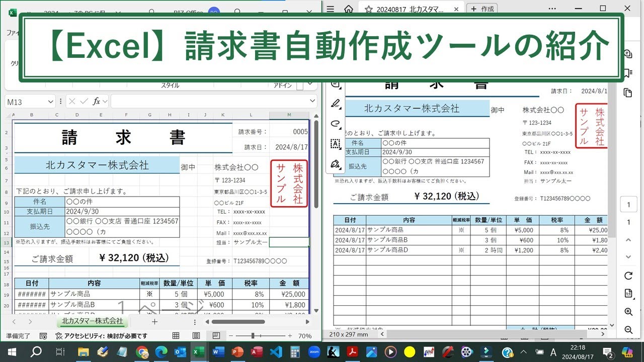Close the 20240817 PDF document tab

(456, 9)
